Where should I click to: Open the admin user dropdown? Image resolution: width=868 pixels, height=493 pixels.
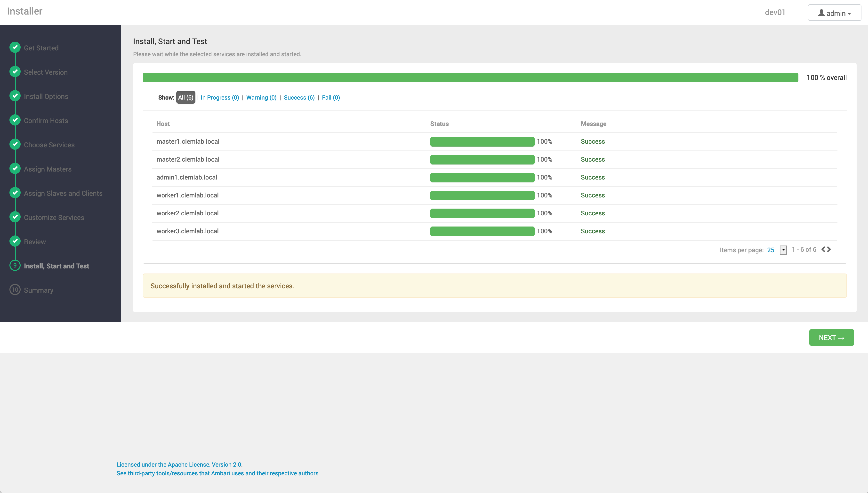pos(834,13)
